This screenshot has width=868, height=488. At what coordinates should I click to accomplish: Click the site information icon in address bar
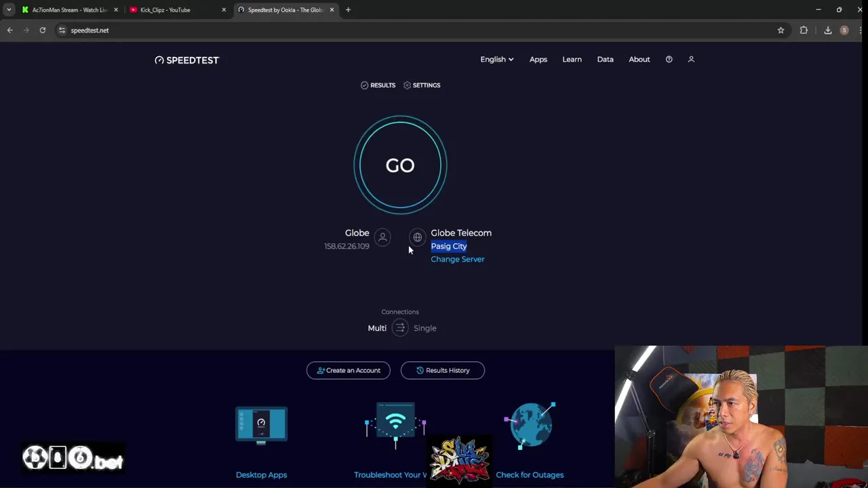click(x=62, y=30)
